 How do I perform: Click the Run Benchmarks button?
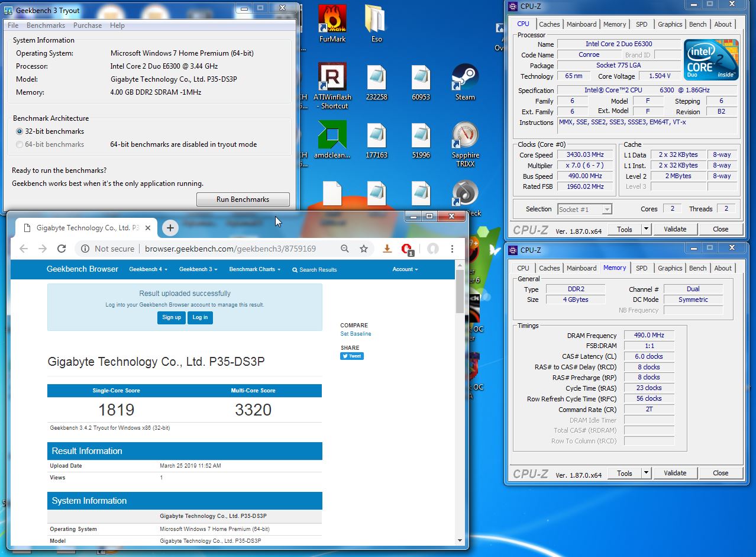point(243,199)
